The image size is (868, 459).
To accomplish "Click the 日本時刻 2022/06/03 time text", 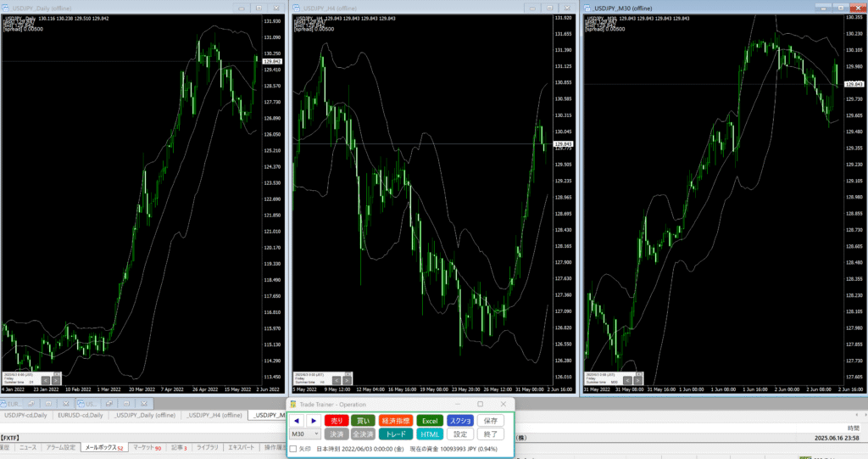I will [x=359, y=449].
